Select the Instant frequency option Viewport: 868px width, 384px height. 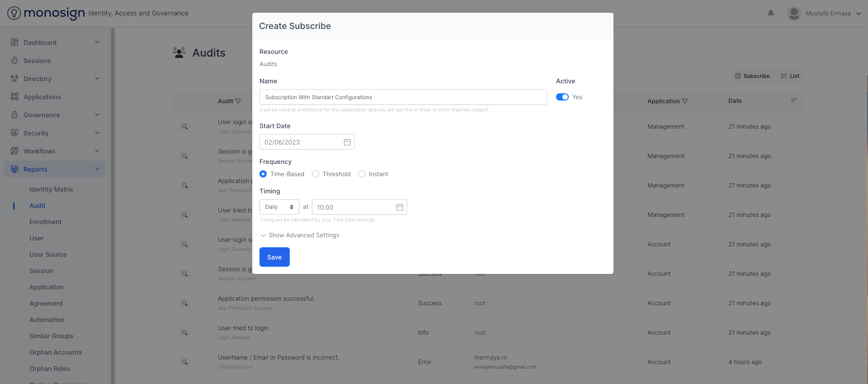pos(362,174)
